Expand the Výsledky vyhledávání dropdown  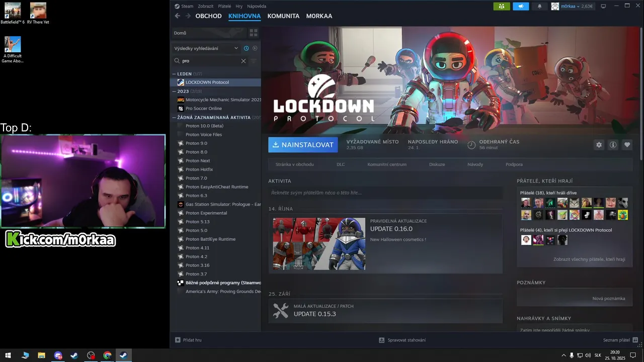click(206, 48)
